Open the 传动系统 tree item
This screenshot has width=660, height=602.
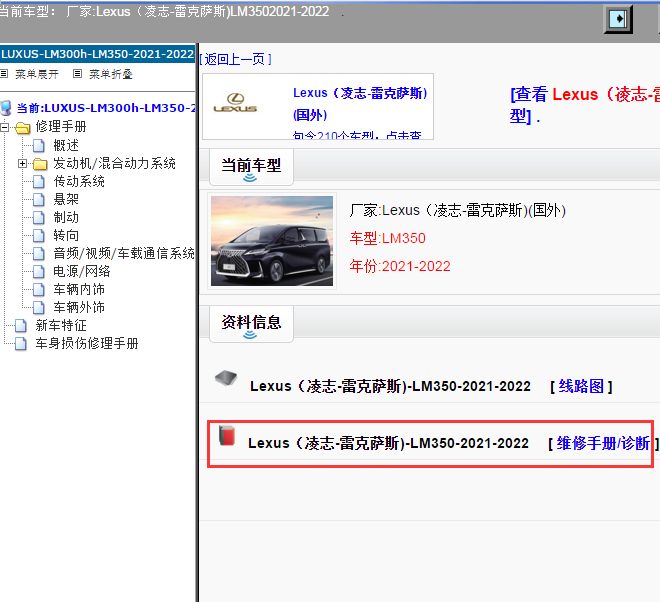click(x=79, y=182)
